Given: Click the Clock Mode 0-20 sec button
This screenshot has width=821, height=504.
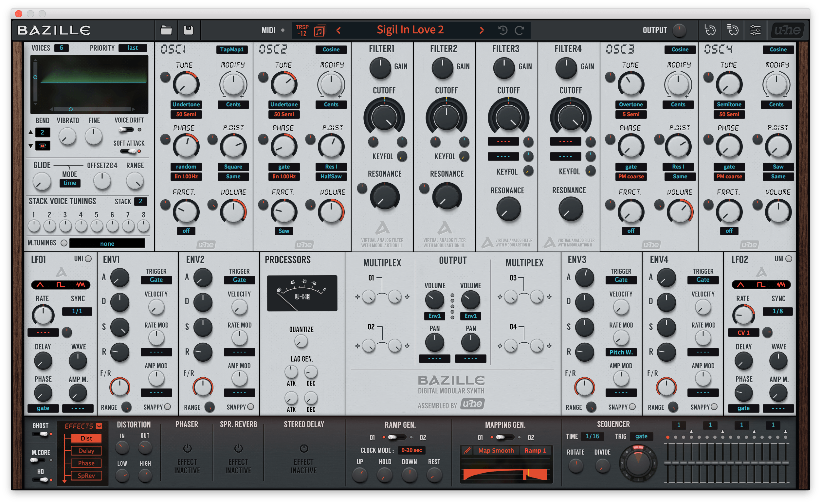Looking at the screenshot, I should 411,450.
